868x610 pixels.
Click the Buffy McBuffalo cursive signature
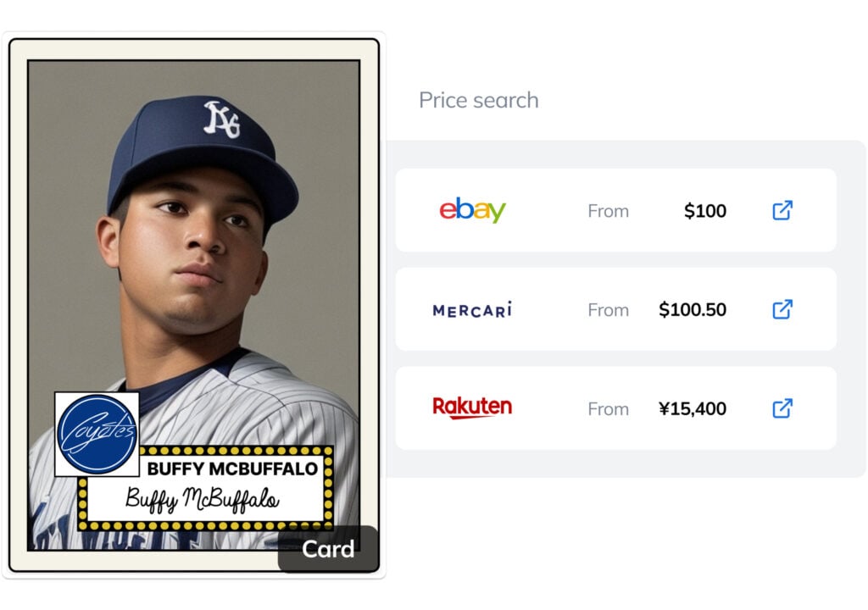point(202,500)
